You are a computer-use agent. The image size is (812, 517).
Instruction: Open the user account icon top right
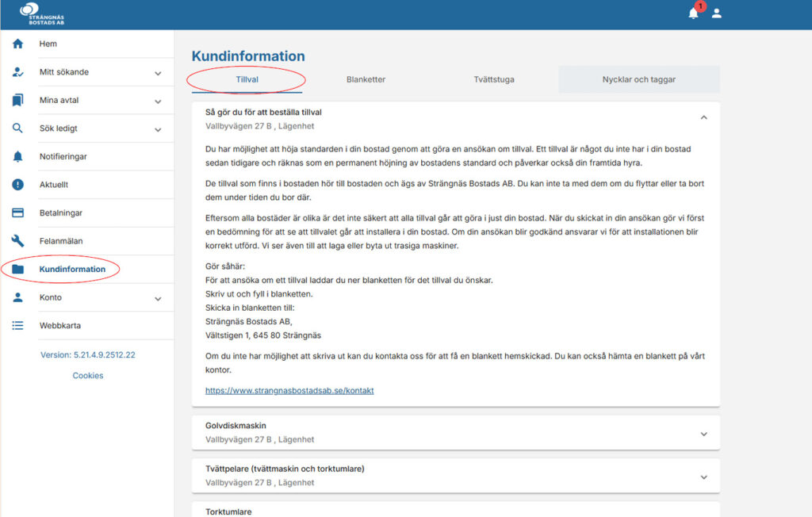tap(718, 13)
